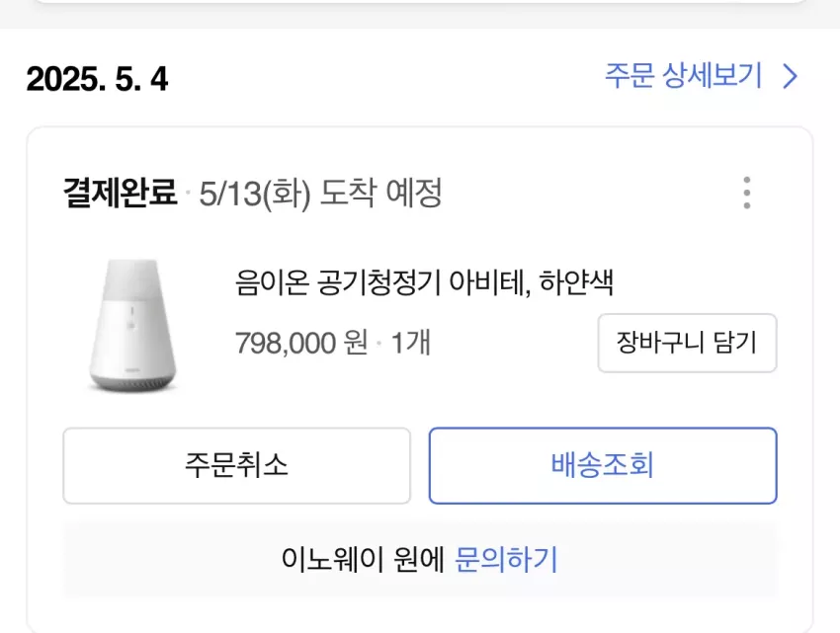Follow the 문의하기 seller inquiry link
This screenshot has width=840, height=633.
point(506,560)
